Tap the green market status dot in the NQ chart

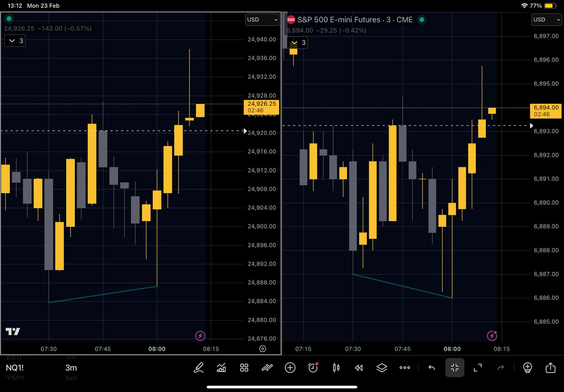coord(9,20)
